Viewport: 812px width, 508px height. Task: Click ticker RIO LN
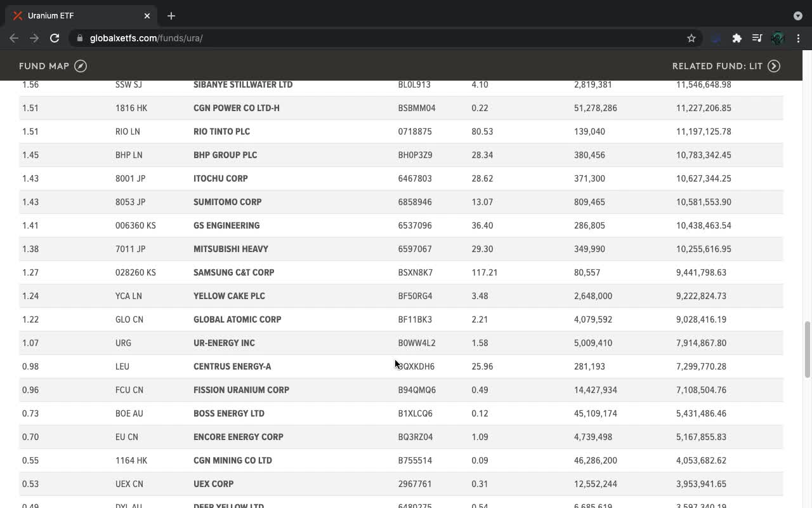(128, 131)
